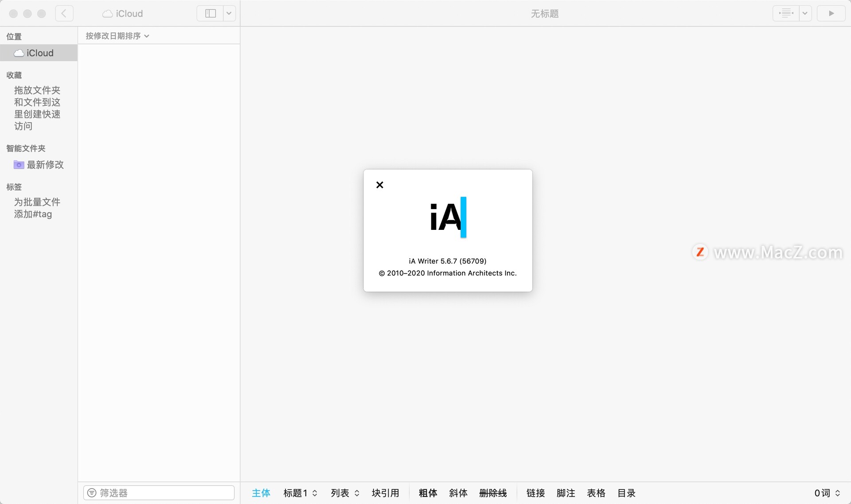Screen dimensions: 851x504
Task: Click 位置 locations section header
Action: click(x=14, y=37)
